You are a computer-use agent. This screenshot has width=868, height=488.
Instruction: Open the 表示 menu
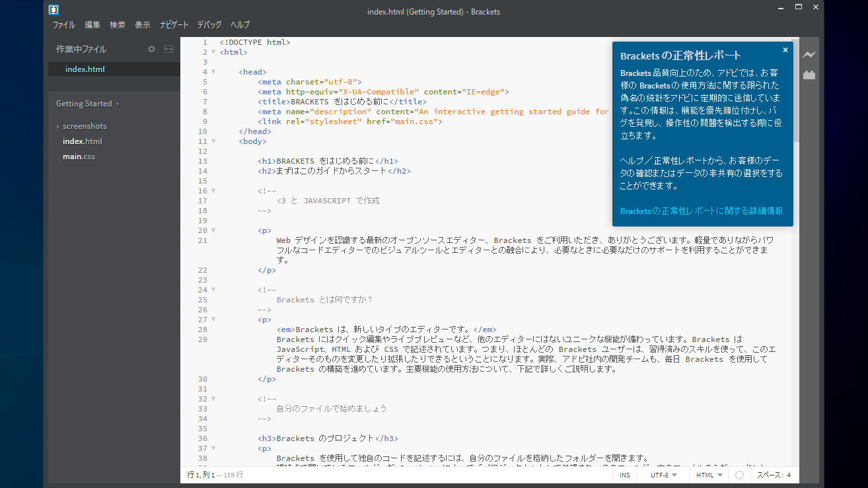click(143, 25)
